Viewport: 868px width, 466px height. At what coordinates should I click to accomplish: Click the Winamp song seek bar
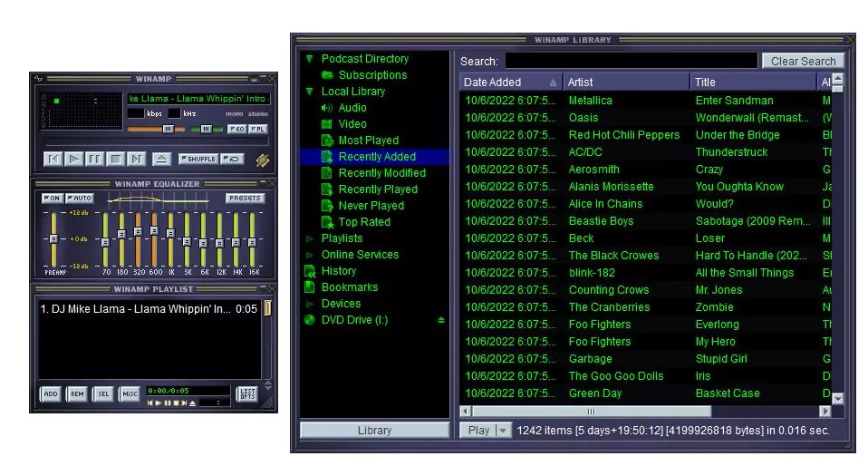point(156,143)
